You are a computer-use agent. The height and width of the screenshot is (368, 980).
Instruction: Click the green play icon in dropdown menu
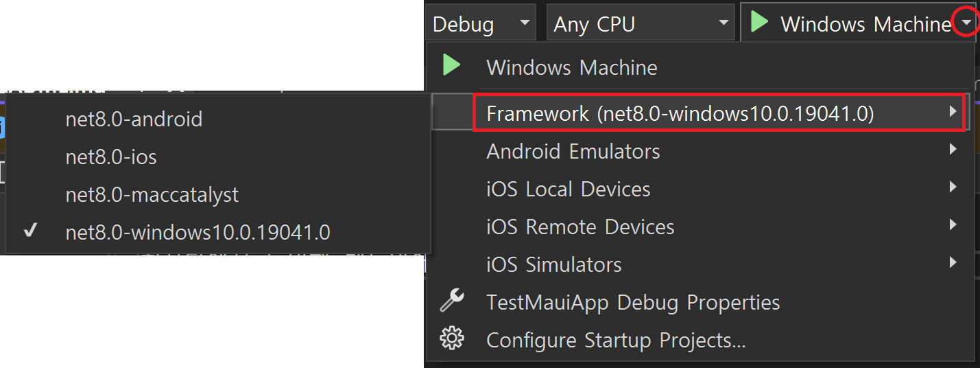[451, 67]
